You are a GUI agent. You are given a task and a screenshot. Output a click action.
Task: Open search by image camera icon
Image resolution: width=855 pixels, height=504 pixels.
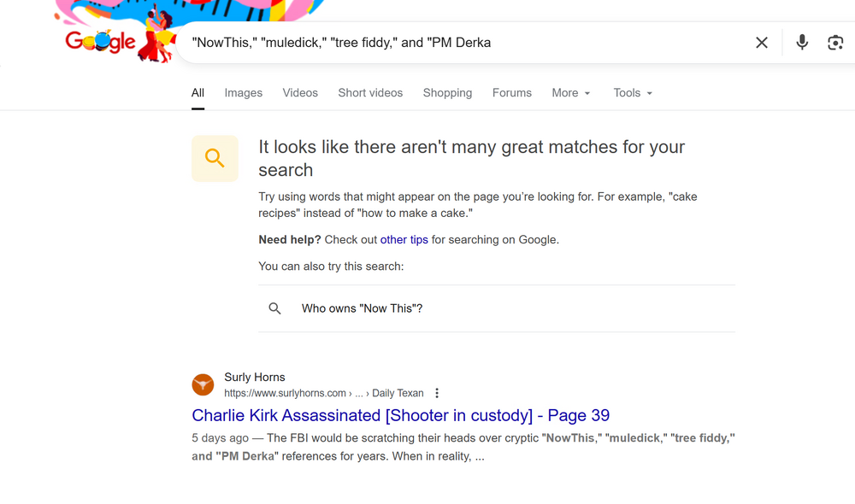[x=835, y=43]
